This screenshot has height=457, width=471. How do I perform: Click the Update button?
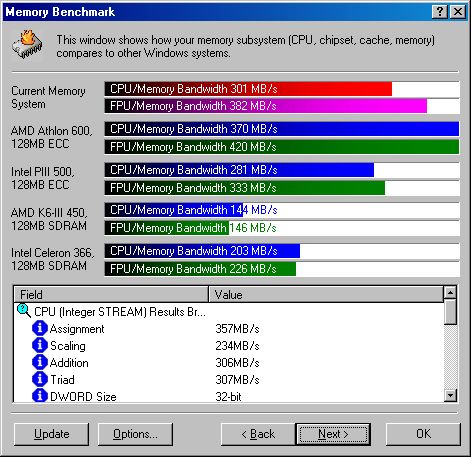point(52,434)
